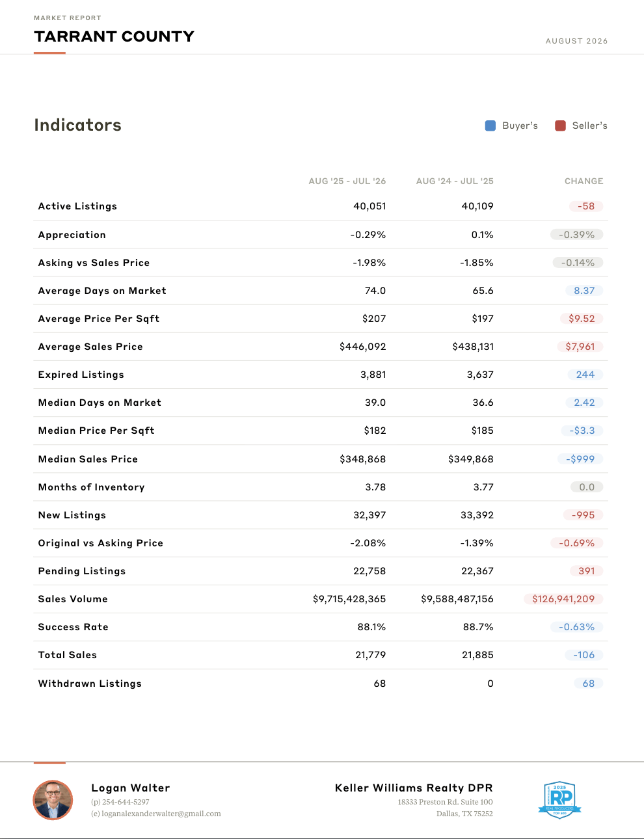The image size is (644, 839).
Task: Click the TARRANT COUNTY title
Action: 114,36
